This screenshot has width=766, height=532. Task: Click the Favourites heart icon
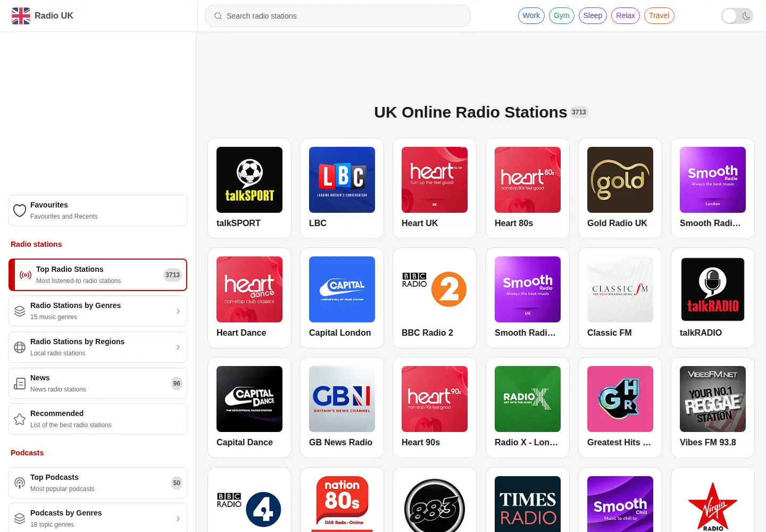pyautogui.click(x=20, y=211)
